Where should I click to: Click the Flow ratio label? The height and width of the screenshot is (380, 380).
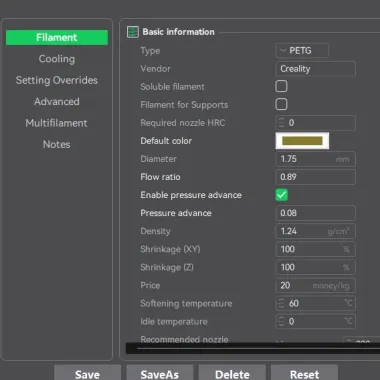[160, 177]
